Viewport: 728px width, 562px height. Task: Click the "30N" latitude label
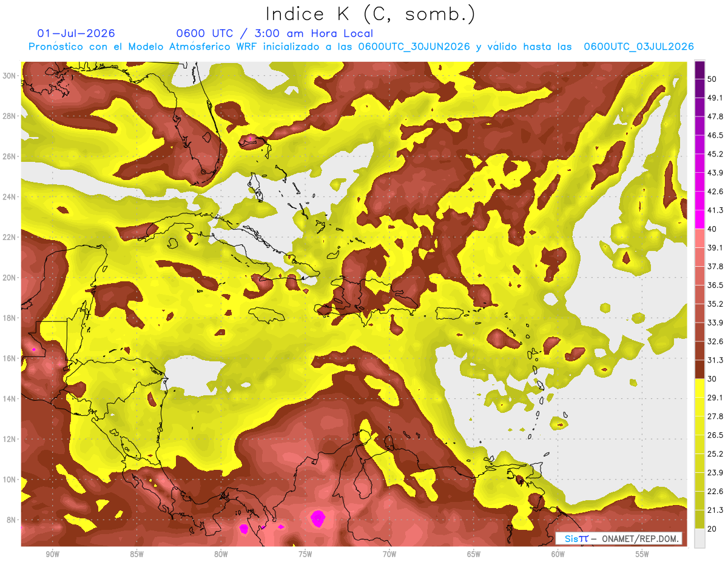click(x=10, y=76)
